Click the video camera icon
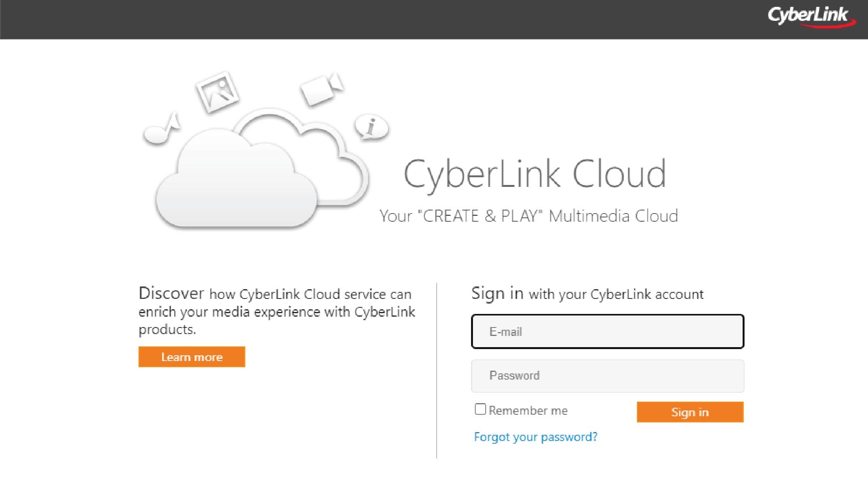Viewport: 868px width, 485px height. pyautogui.click(x=322, y=89)
